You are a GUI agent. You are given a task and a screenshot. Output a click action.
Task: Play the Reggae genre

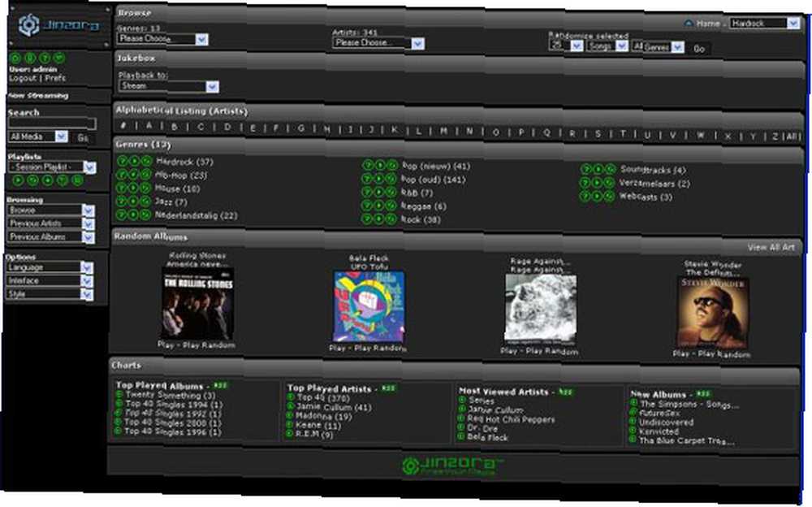(x=379, y=206)
